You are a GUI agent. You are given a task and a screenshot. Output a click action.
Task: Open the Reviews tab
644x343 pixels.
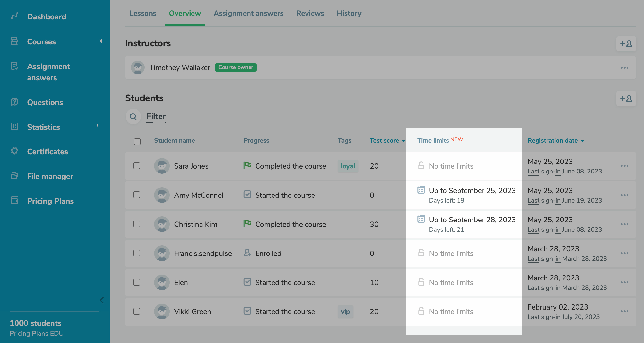pyautogui.click(x=310, y=13)
